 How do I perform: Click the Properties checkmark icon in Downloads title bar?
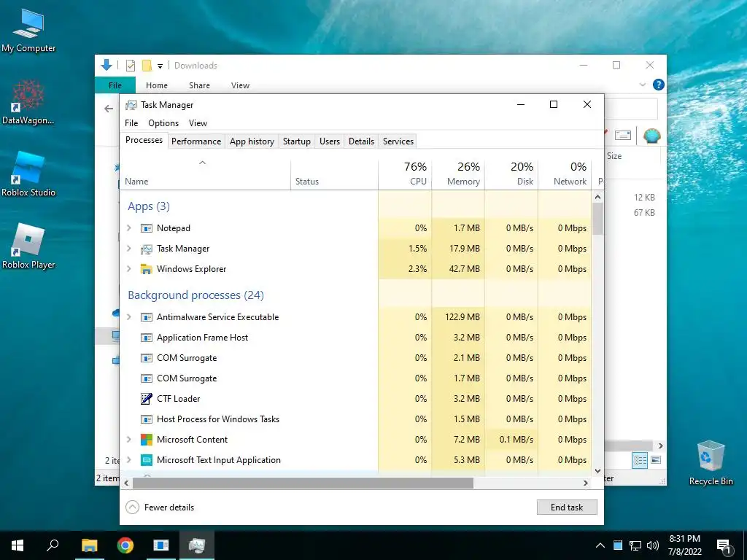click(131, 66)
